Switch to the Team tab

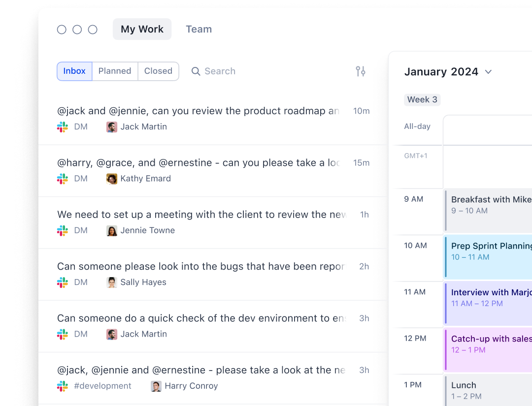199,29
